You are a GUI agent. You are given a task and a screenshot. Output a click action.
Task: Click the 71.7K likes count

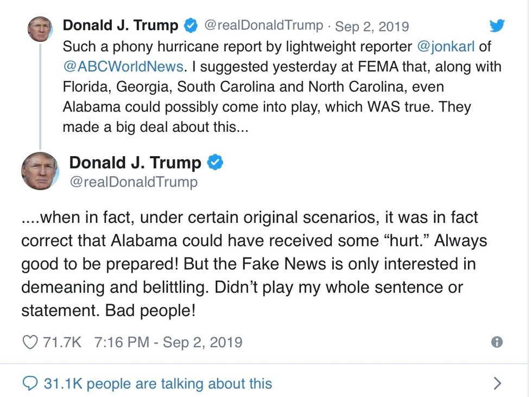point(62,342)
